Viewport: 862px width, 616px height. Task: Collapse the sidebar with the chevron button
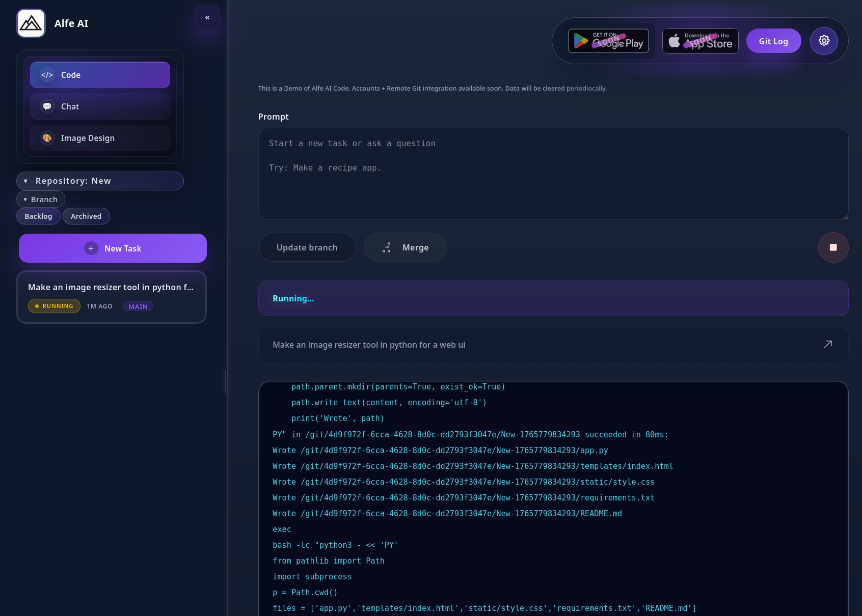coord(207,17)
